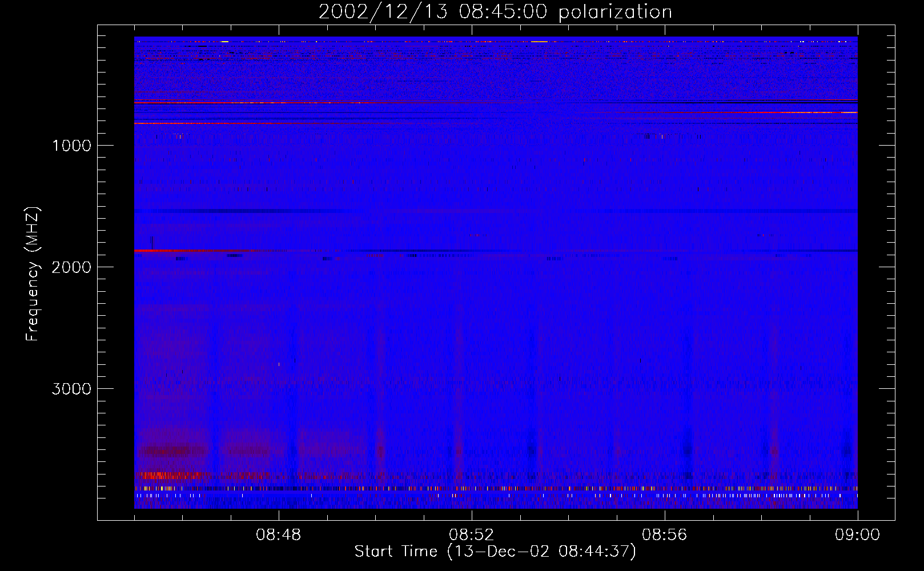This screenshot has width=924, height=571.
Task: Select the 'Frequency (MHZ)' axis label
Action: click(33, 274)
